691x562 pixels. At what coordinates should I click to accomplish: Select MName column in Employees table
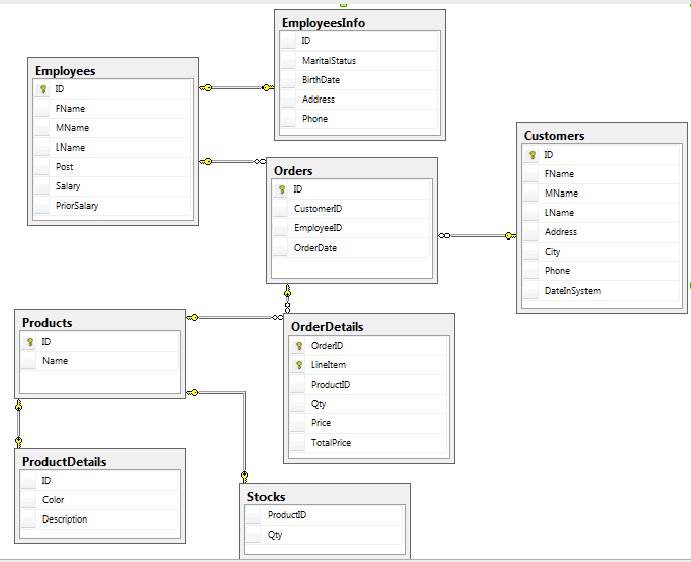coord(112,128)
